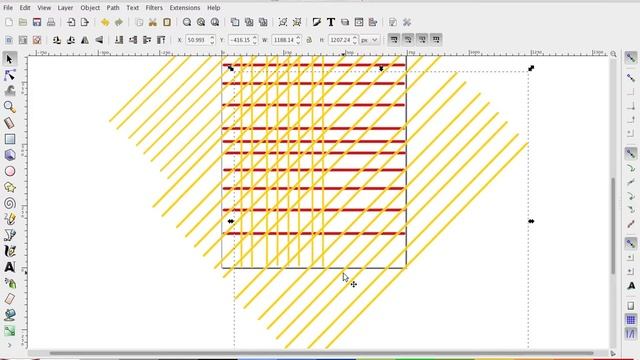Open Inkscape preferences wrench icon
The height and width of the screenshot is (360, 640).
tap(407, 22)
